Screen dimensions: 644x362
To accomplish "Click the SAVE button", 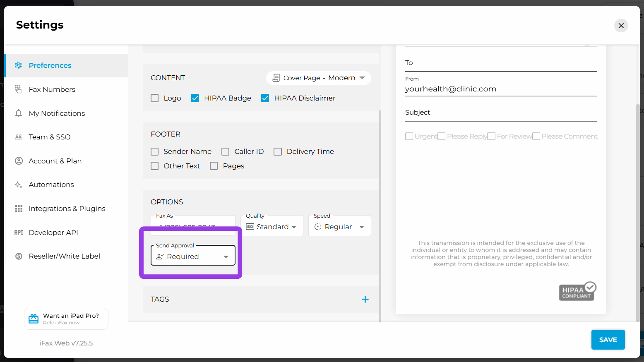I will 608,340.
